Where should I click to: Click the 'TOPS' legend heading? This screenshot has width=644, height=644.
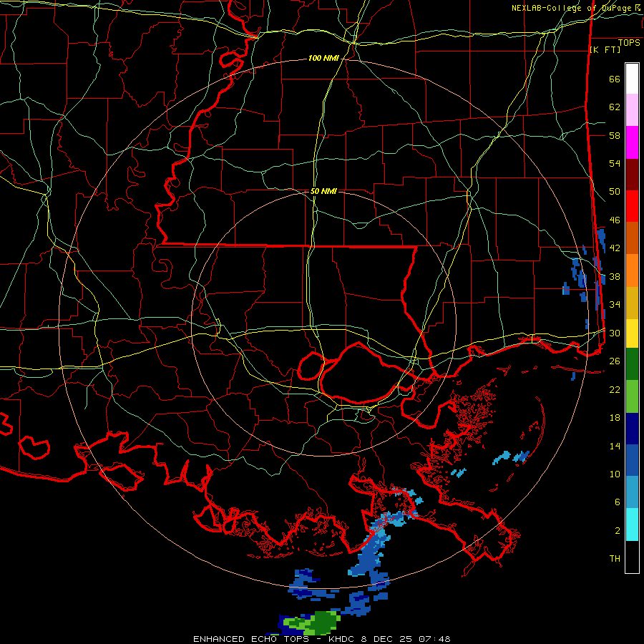629,43
